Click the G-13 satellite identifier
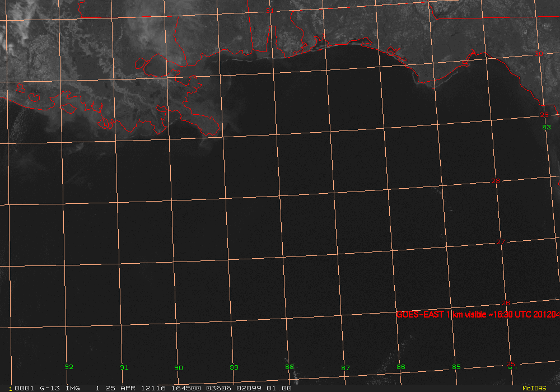 (50, 388)
